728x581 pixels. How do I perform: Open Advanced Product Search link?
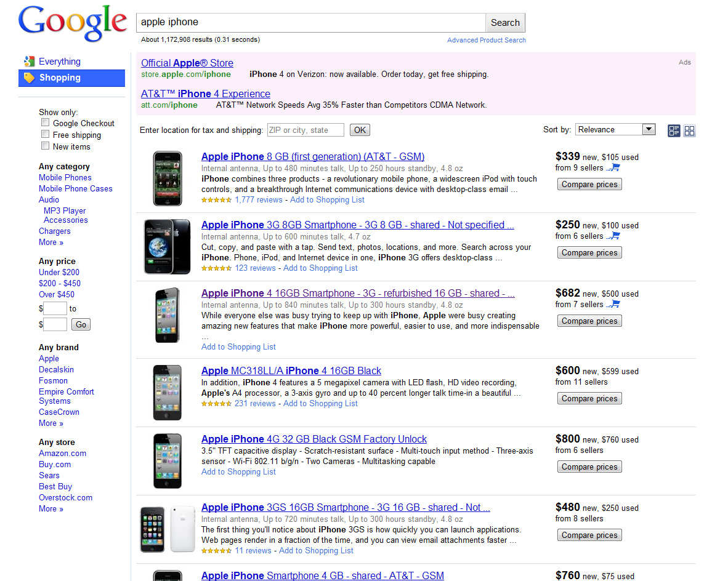tap(487, 41)
